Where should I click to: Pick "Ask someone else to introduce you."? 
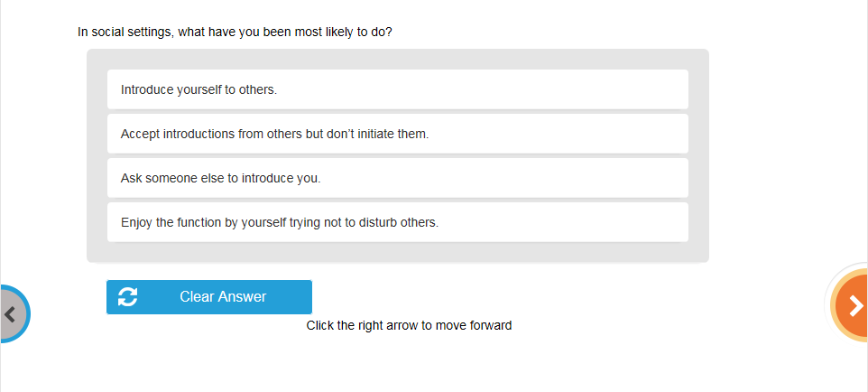point(220,179)
